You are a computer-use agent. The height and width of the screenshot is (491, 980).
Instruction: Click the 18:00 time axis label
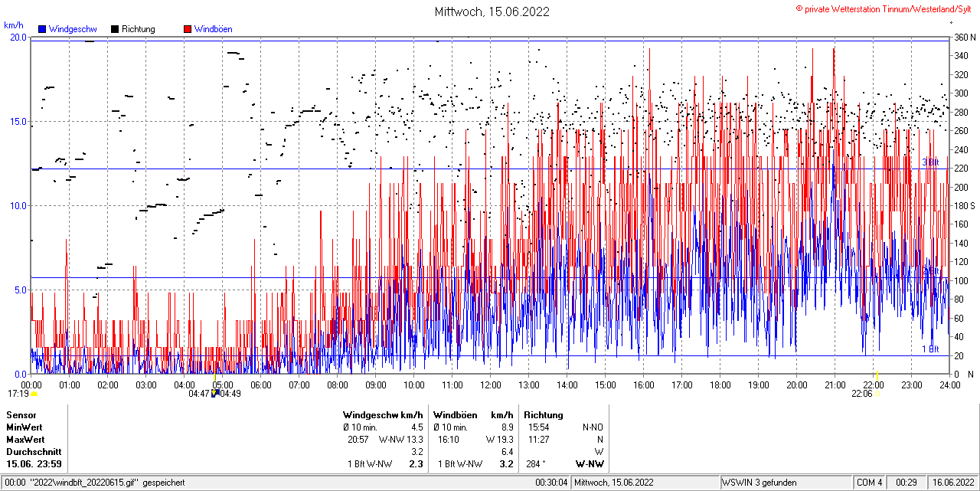click(x=720, y=385)
